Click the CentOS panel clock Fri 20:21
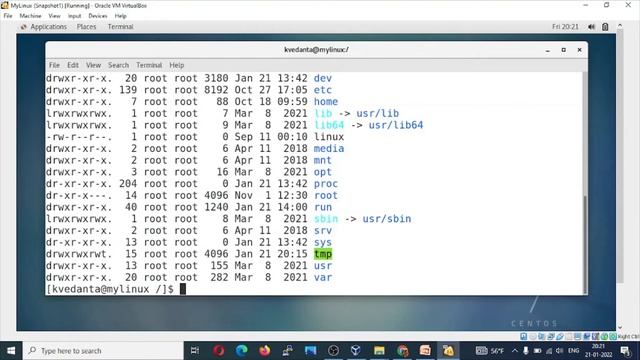The width and height of the screenshot is (640, 360). tap(565, 27)
